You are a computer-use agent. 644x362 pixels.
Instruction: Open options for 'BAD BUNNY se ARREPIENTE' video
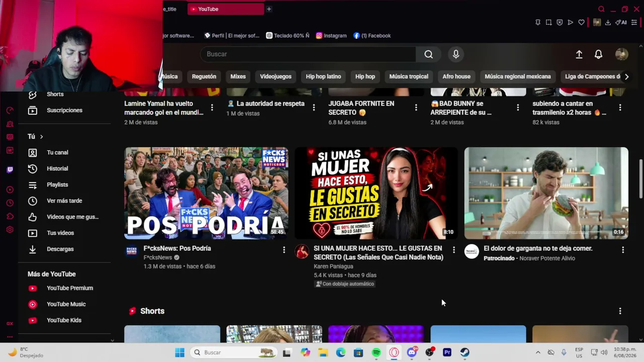518,108
